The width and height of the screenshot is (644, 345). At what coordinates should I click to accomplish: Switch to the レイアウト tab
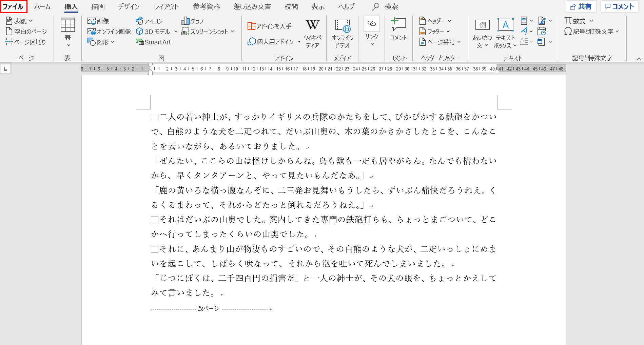click(166, 7)
